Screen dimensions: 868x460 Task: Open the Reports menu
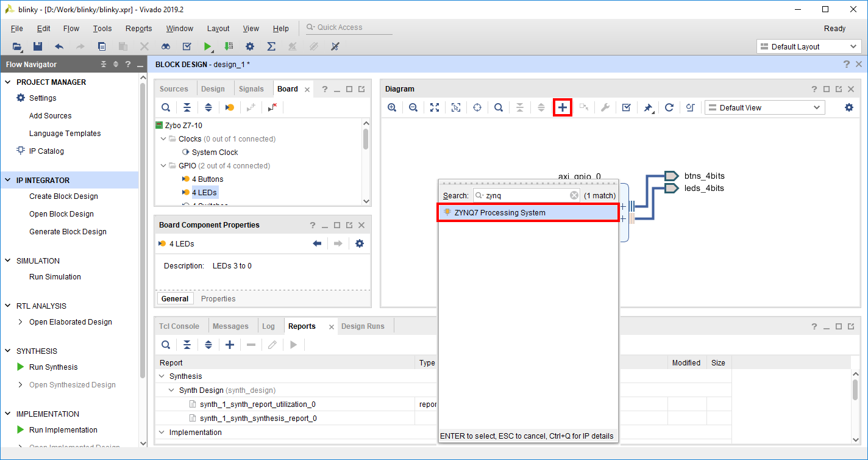click(x=138, y=29)
